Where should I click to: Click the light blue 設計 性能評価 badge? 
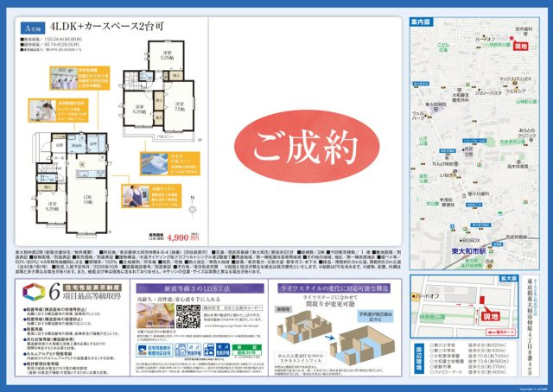pos(188,350)
